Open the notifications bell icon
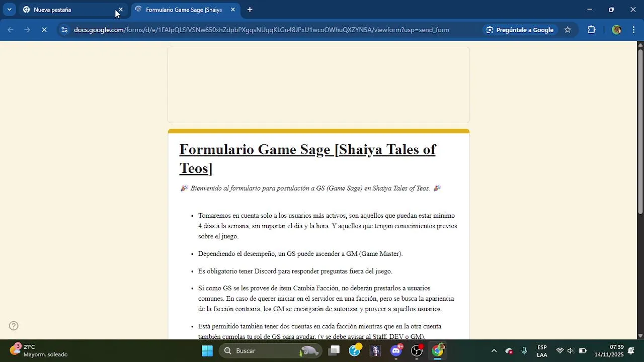 tap(631, 350)
